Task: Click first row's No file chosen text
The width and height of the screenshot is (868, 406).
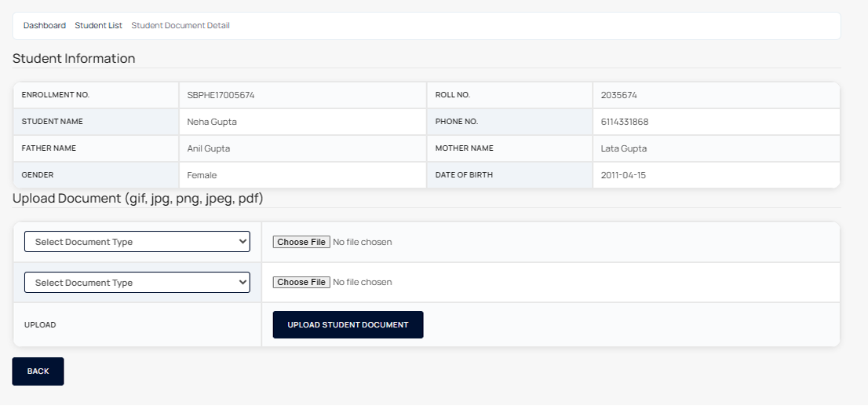Action: [x=362, y=242]
